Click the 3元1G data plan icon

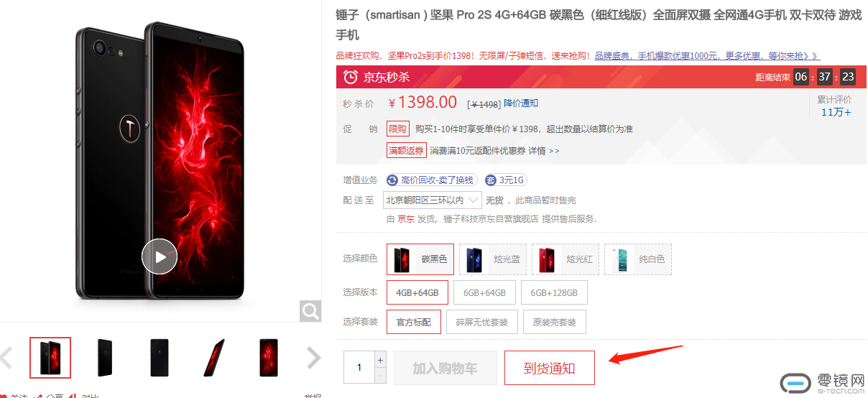[491, 180]
